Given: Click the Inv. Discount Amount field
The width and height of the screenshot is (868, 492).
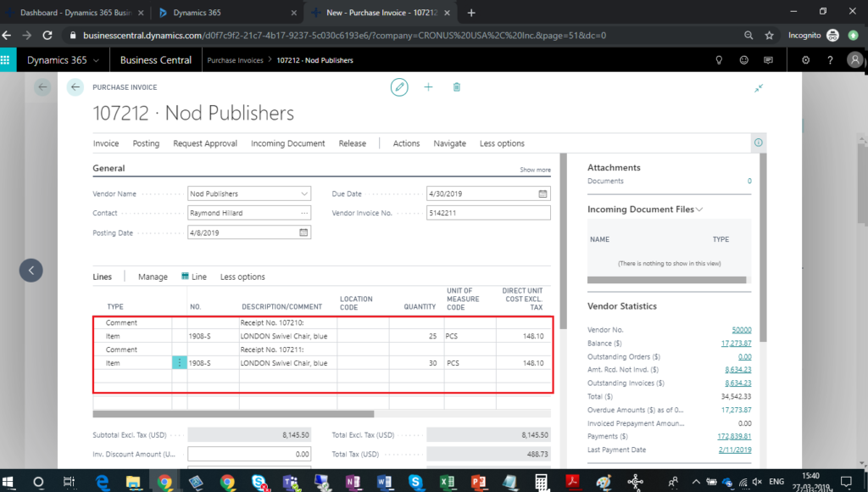Looking at the screenshot, I should [249, 454].
